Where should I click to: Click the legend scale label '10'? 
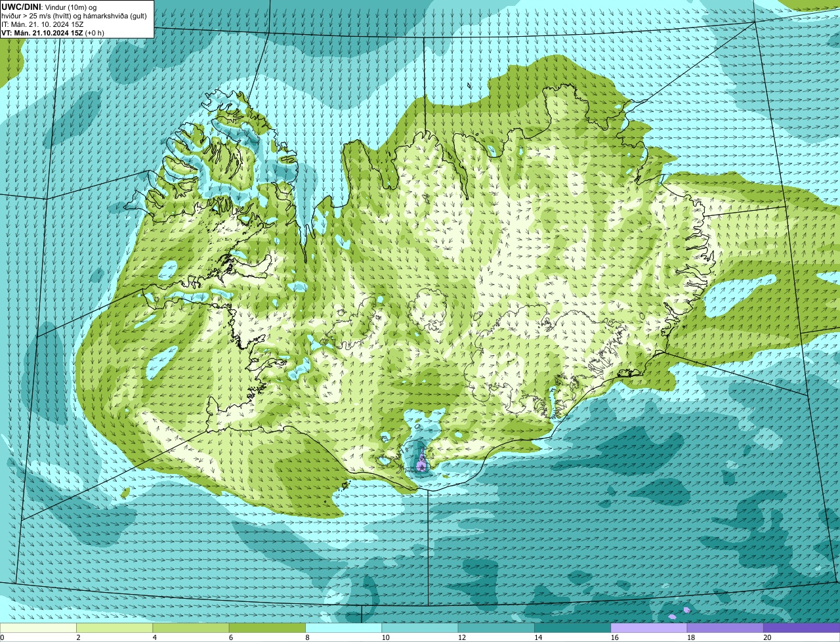tap(385, 637)
